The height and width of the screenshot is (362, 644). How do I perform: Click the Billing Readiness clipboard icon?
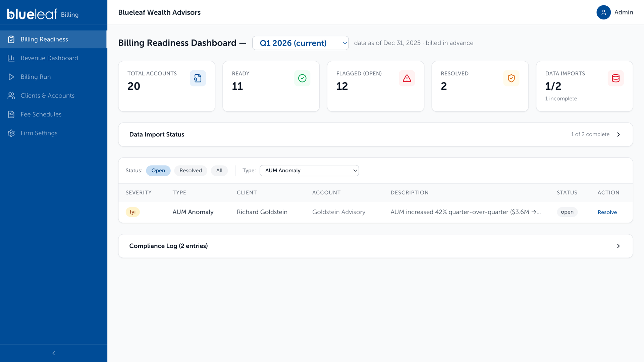[11, 39]
